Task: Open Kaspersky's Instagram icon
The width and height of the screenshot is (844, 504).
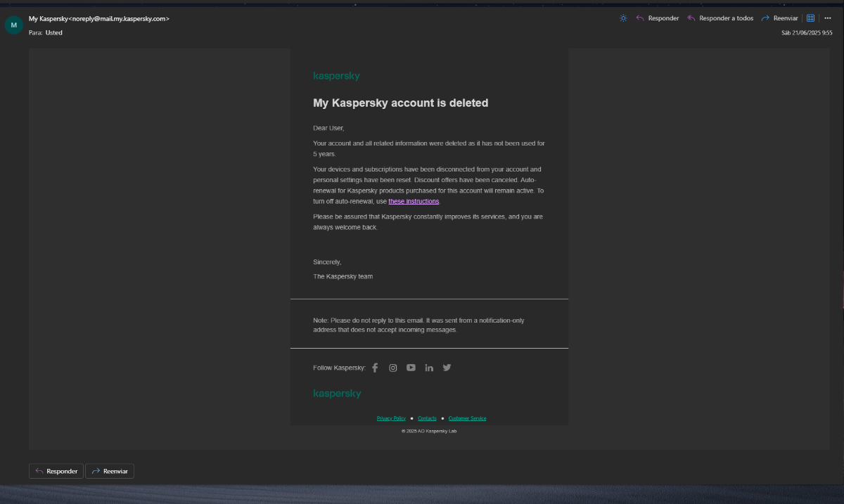Action: click(x=393, y=368)
